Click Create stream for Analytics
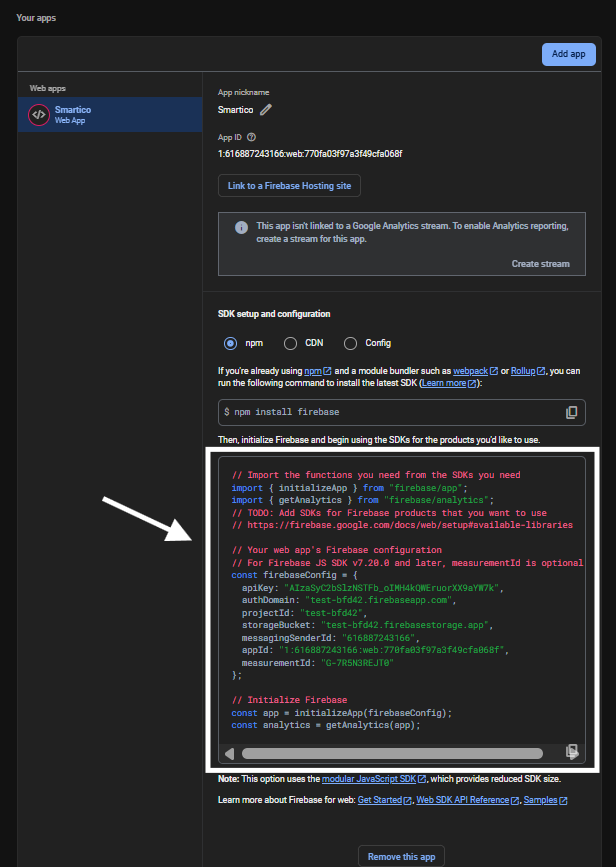Image resolution: width=616 pixels, height=867 pixels. point(540,264)
